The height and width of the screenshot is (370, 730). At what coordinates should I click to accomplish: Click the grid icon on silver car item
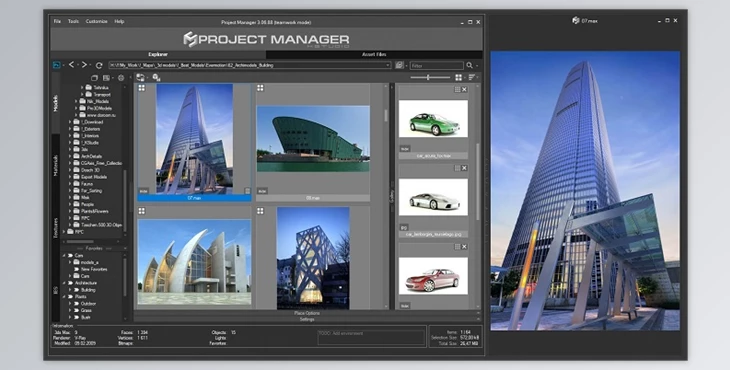[457, 168]
